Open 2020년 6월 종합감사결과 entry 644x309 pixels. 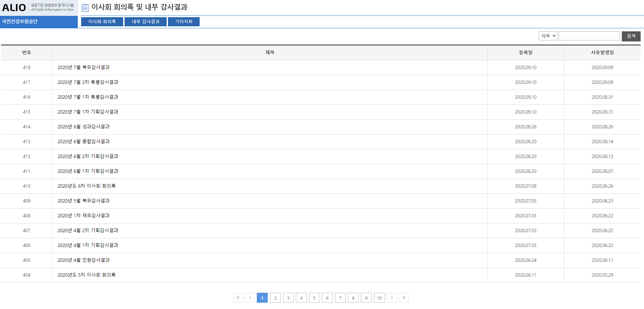pos(83,142)
